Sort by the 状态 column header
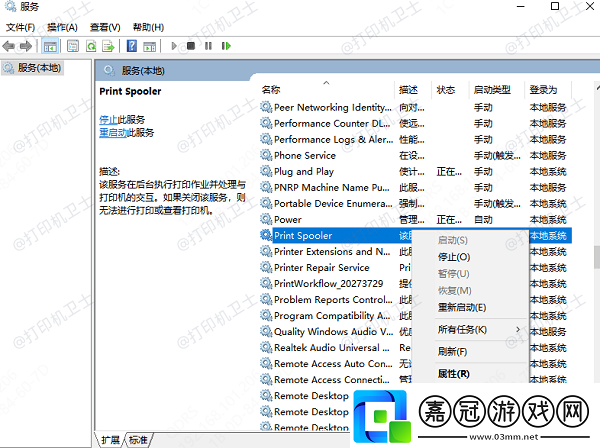This screenshot has height=448, width=600. pos(446,90)
